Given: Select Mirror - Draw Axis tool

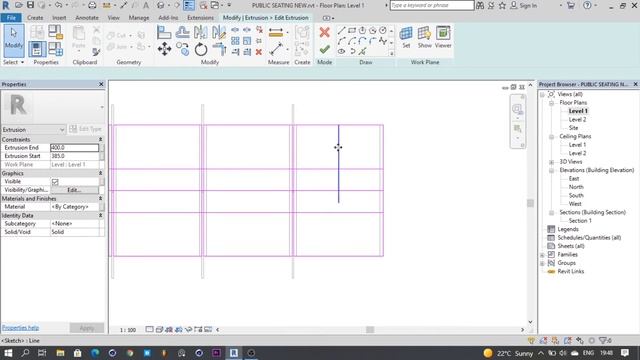Looking at the screenshot, I should (219, 32).
